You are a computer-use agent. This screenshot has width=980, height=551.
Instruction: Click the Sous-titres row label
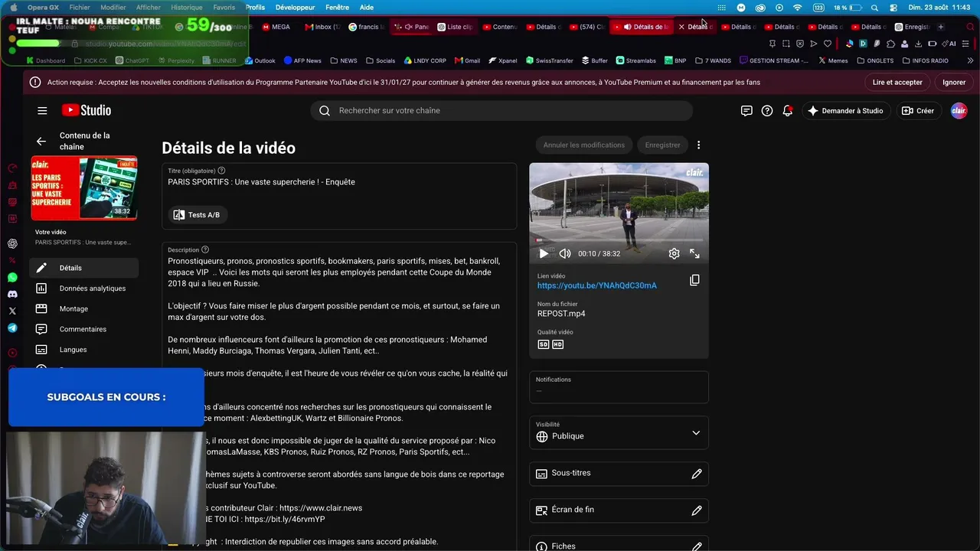coord(571,473)
